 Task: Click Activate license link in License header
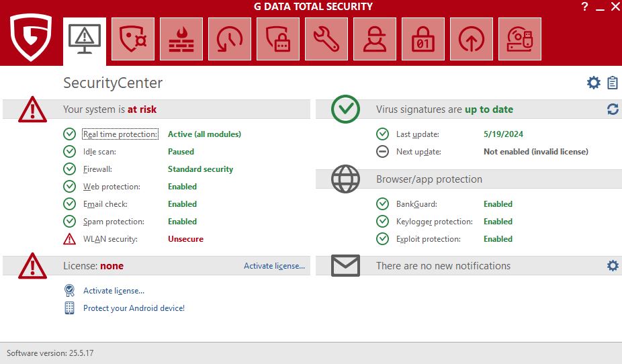click(274, 266)
